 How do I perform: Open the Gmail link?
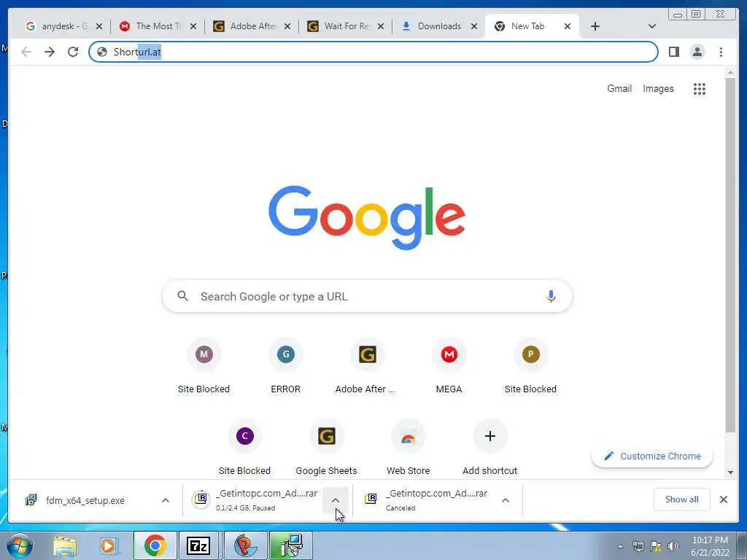pyautogui.click(x=619, y=88)
